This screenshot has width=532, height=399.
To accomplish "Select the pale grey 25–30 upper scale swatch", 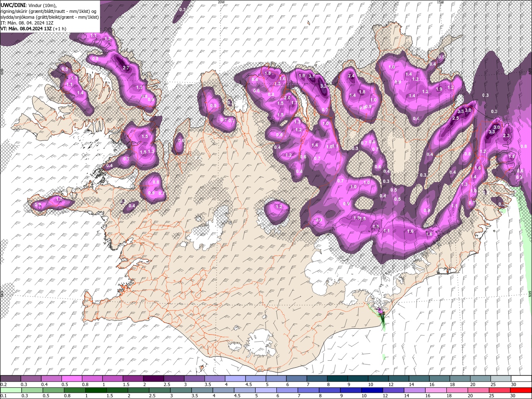I will coord(501,378).
